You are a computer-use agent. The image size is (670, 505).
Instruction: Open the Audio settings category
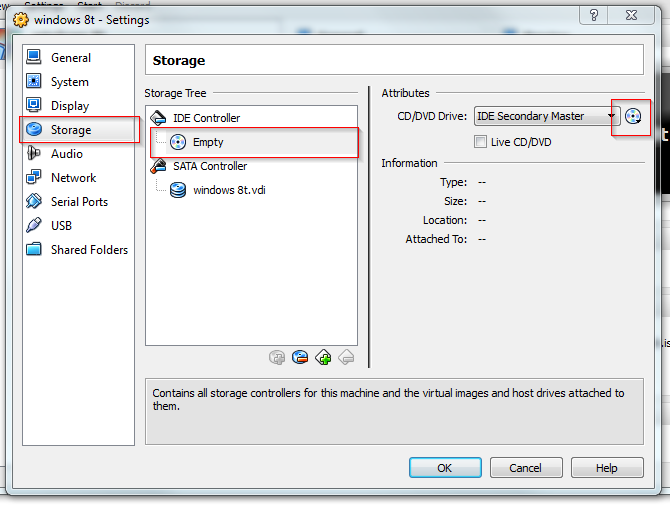point(78,153)
